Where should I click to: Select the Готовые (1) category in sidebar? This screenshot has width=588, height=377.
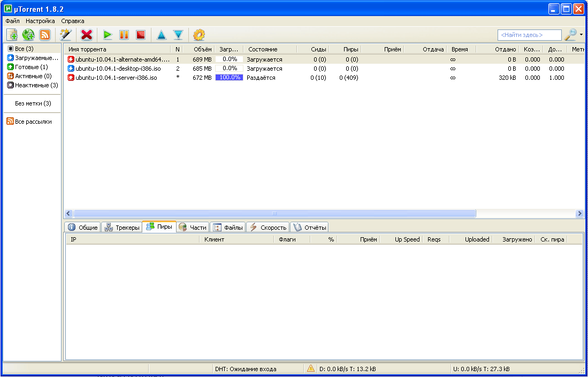click(x=32, y=67)
